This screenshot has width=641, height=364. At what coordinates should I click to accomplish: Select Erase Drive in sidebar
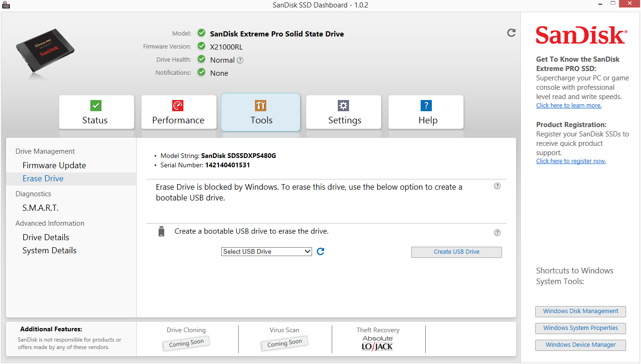point(71,178)
